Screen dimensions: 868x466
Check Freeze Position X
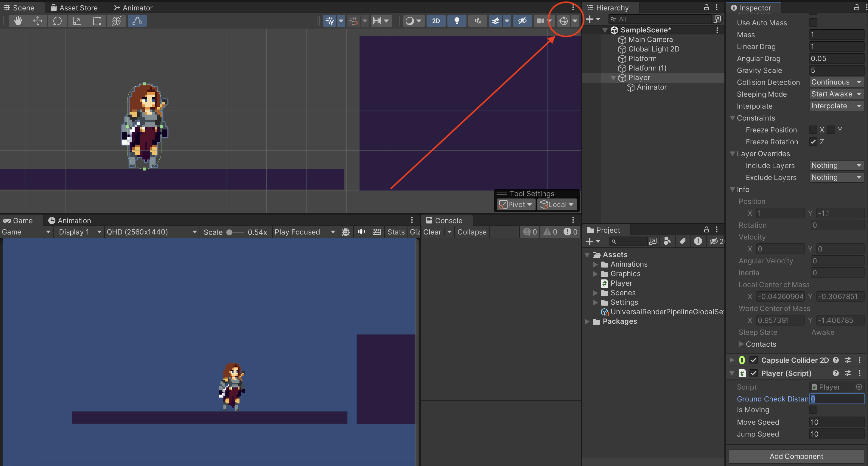click(813, 130)
